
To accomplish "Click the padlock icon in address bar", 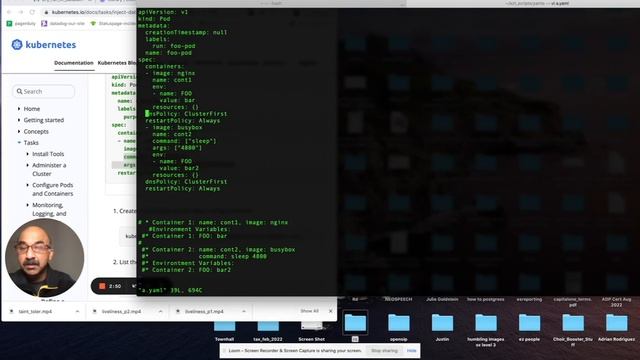I will tap(47, 12).
